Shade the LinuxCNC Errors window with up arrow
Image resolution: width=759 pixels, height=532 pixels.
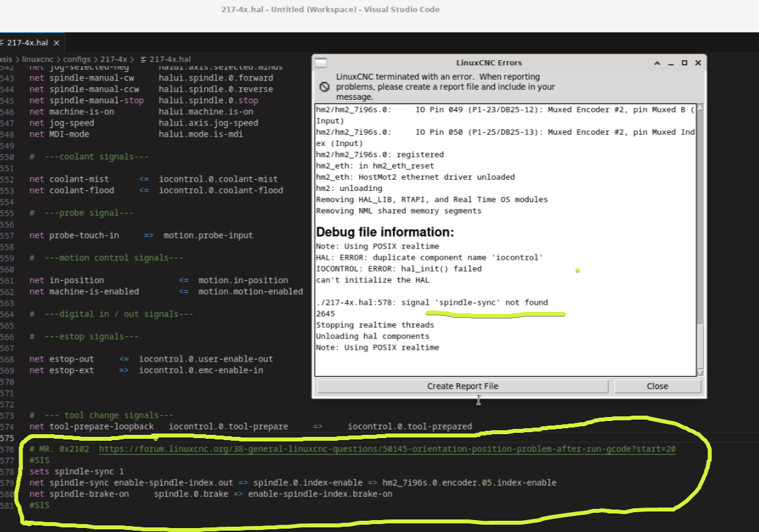point(657,63)
